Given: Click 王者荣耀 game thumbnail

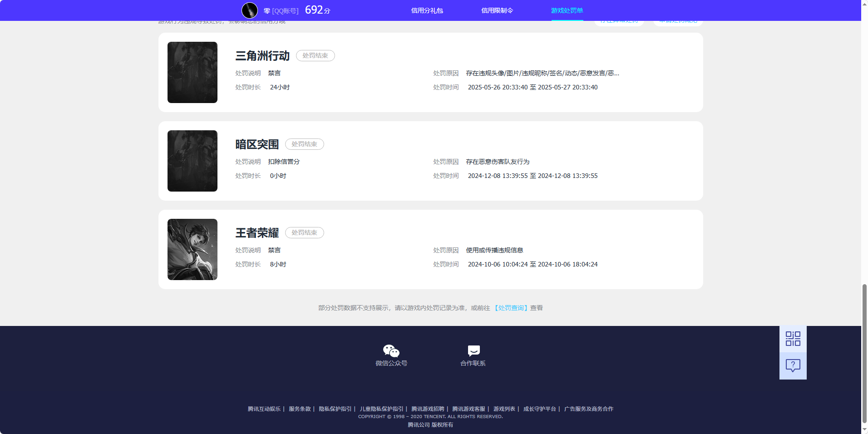Looking at the screenshot, I should tap(192, 249).
